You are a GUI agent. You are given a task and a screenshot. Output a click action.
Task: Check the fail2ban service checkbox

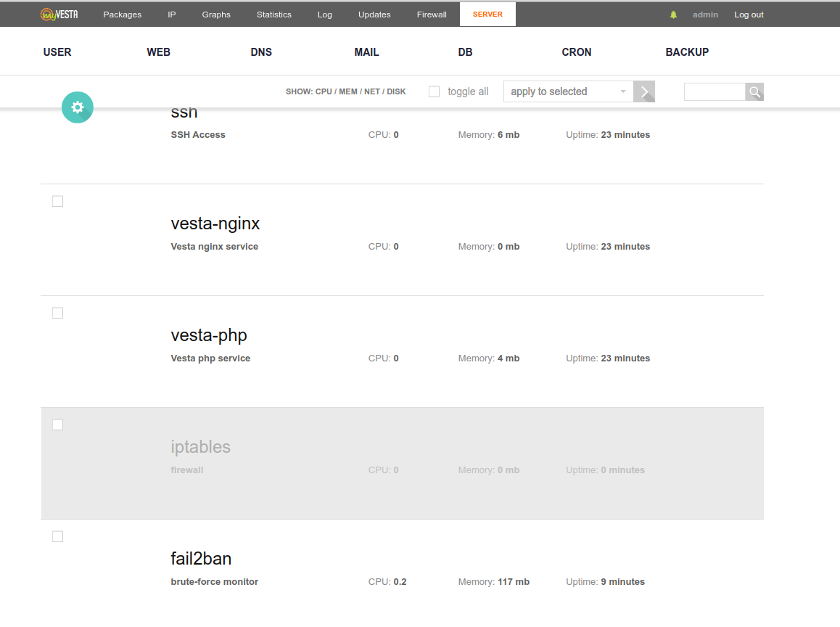click(x=58, y=536)
